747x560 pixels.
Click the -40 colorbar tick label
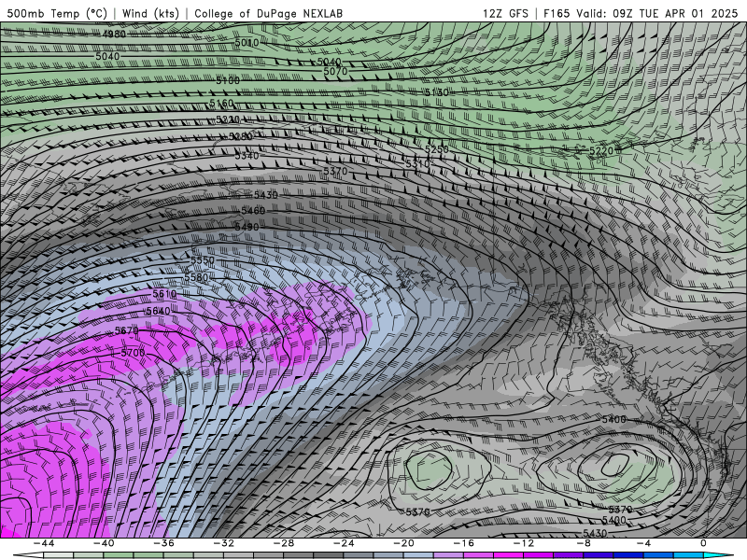[104, 543]
